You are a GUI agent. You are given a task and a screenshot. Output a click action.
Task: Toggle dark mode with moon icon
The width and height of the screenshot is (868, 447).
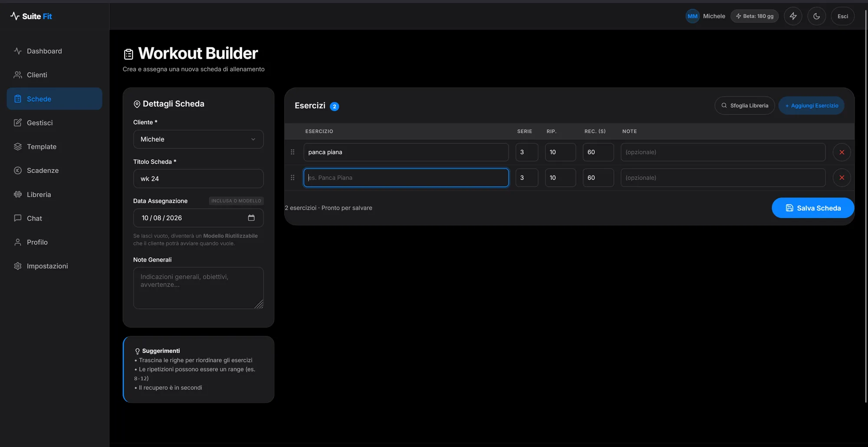[816, 16]
